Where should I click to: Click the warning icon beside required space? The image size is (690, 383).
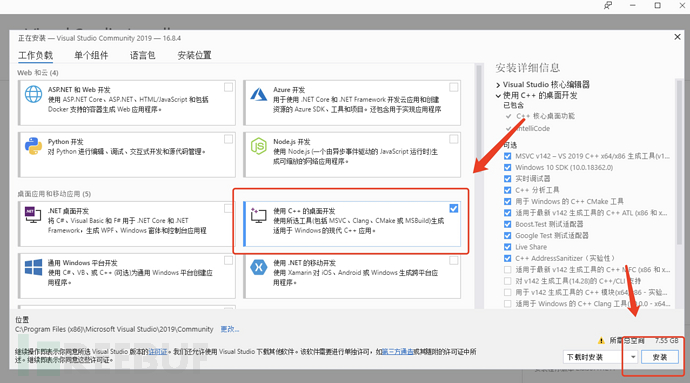pyautogui.click(x=601, y=341)
